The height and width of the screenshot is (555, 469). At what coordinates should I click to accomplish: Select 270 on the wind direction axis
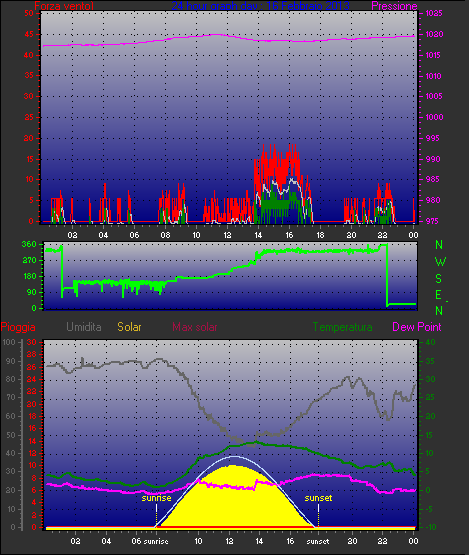point(29,261)
